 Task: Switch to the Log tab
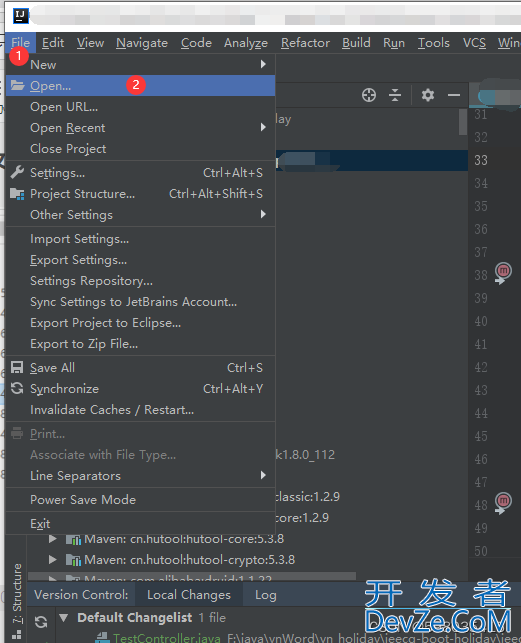pyautogui.click(x=265, y=595)
